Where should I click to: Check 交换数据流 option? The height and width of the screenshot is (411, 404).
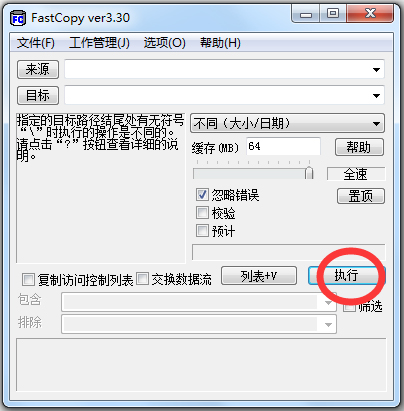coord(143,279)
